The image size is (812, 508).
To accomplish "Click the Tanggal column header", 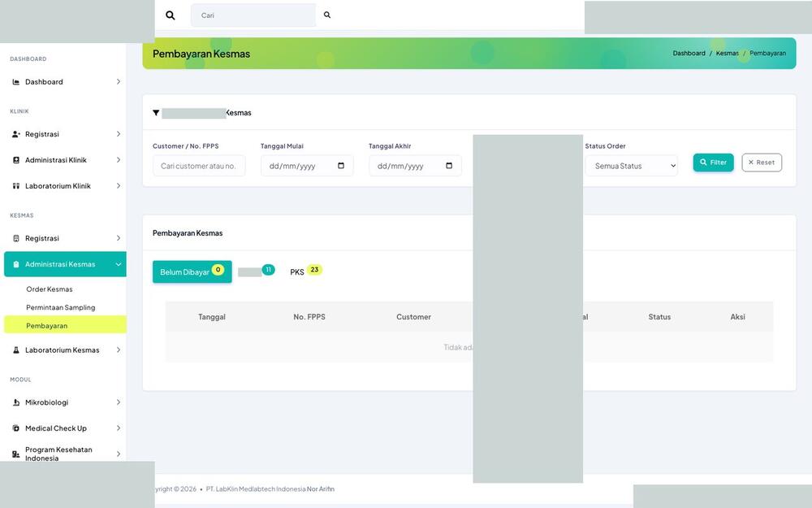I will (x=212, y=317).
